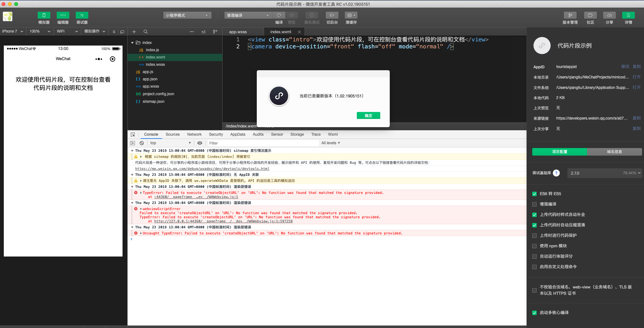Open the All levels log dropdown
644x328 pixels.
click(331, 143)
